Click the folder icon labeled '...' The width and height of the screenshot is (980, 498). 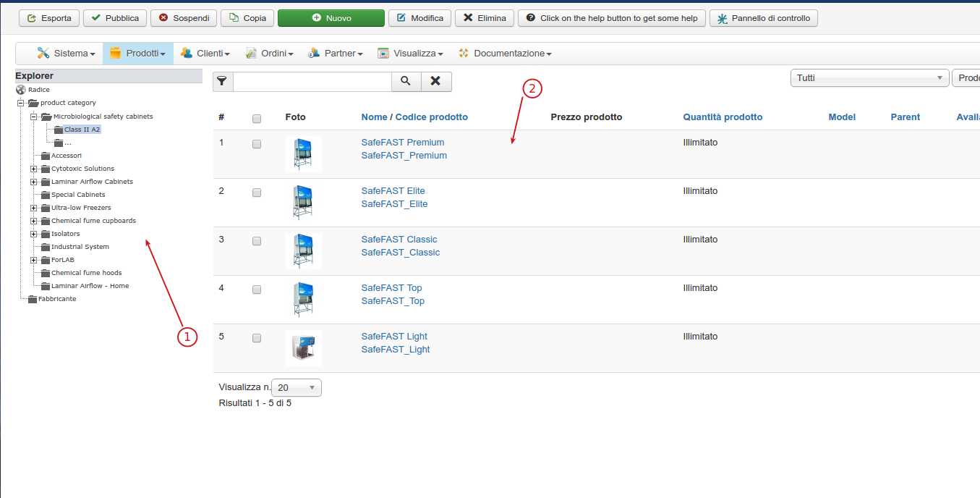(59, 143)
